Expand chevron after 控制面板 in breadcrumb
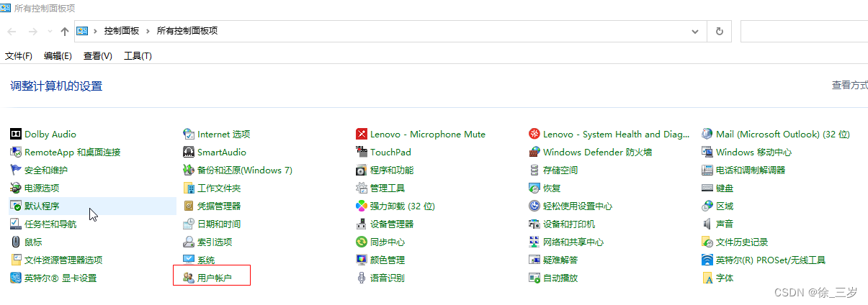The width and height of the screenshot is (868, 305). [x=149, y=31]
